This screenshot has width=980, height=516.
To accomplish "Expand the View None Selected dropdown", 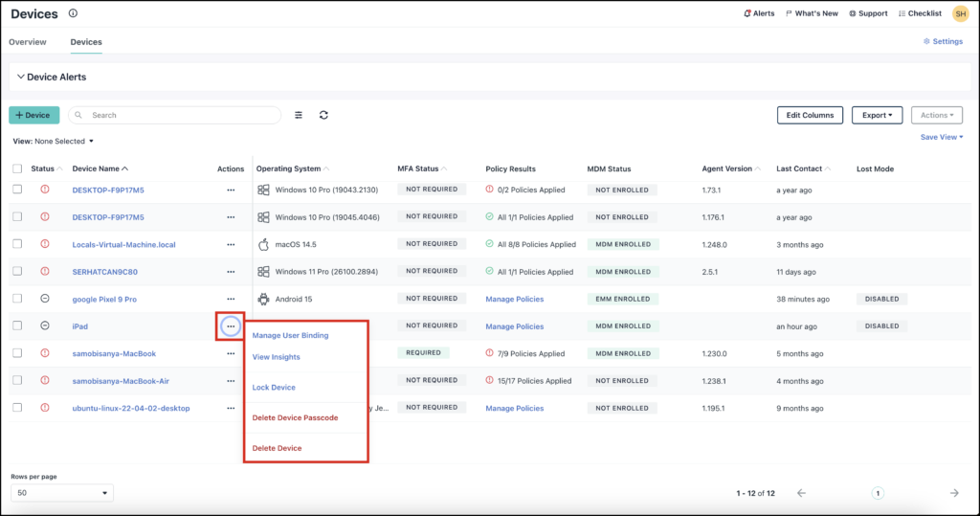I will [x=54, y=142].
